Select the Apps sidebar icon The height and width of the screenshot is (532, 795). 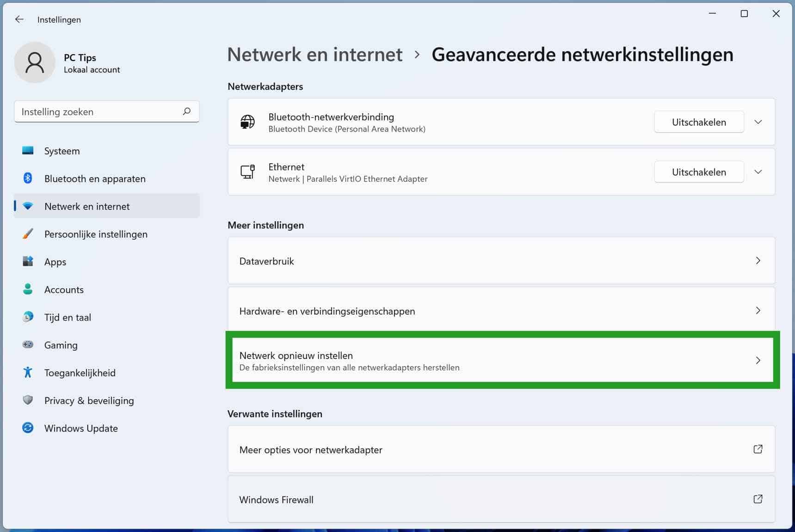point(27,262)
